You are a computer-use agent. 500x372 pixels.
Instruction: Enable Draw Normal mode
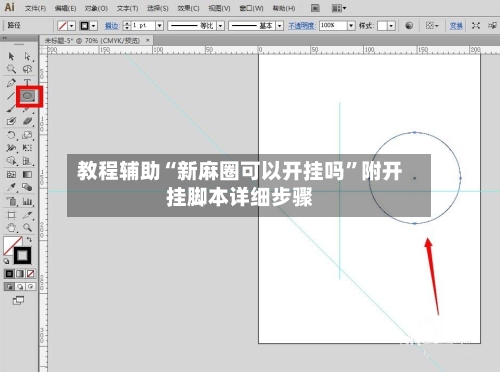9,287
